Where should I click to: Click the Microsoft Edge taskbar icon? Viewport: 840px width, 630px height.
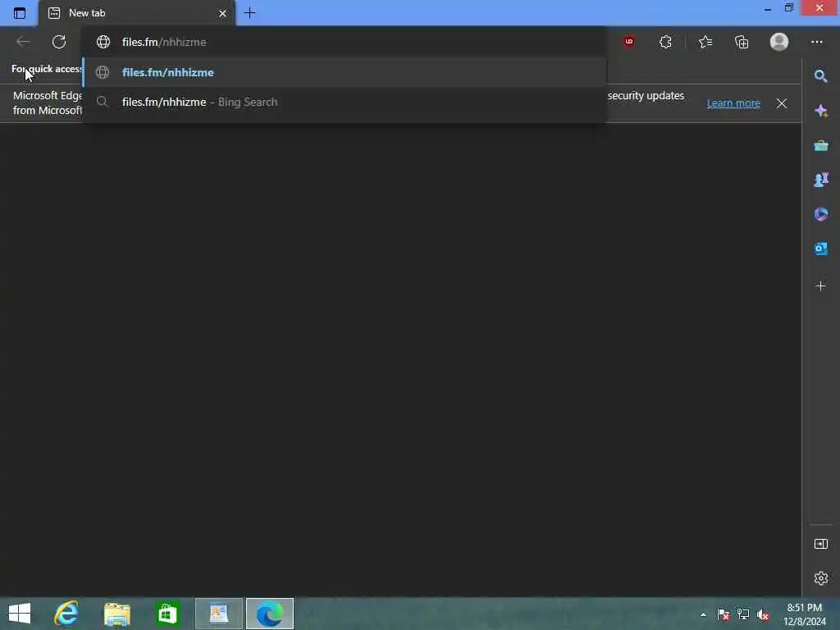(269, 614)
